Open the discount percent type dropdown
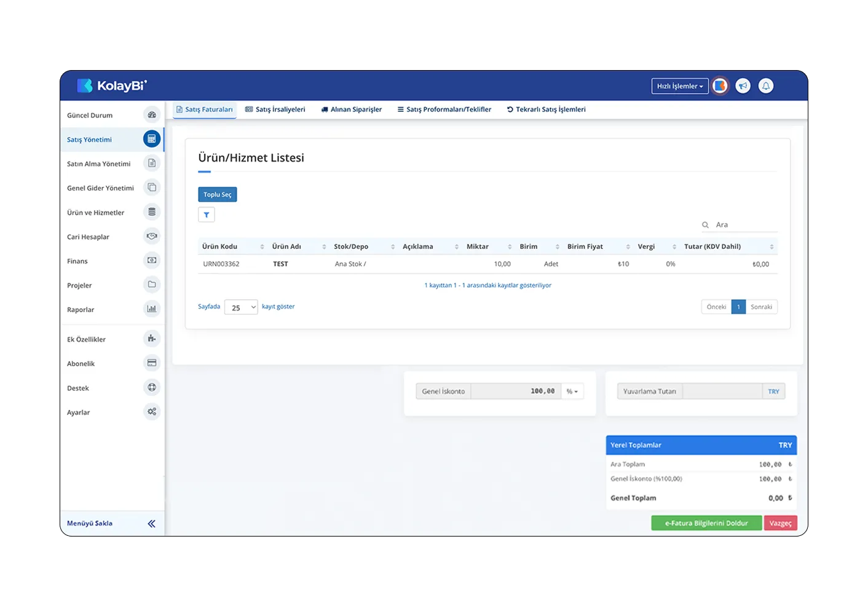The height and width of the screenshot is (590, 868). pyautogui.click(x=572, y=391)
